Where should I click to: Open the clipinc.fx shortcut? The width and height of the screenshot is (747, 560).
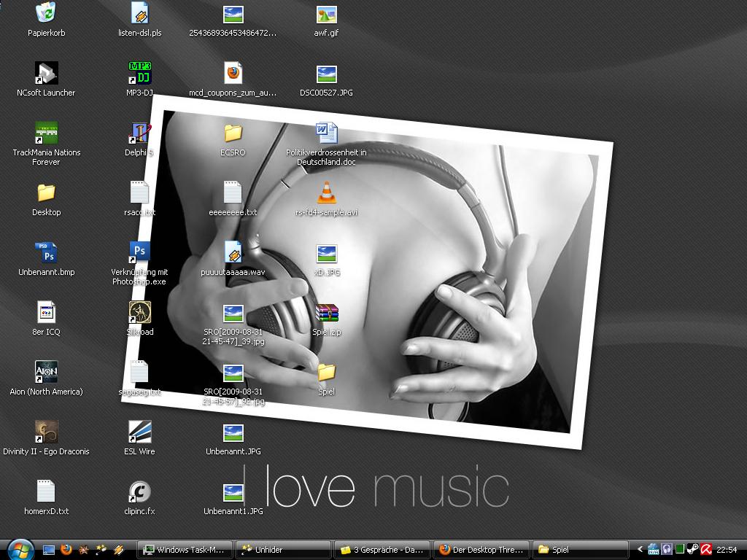[139, 492]
